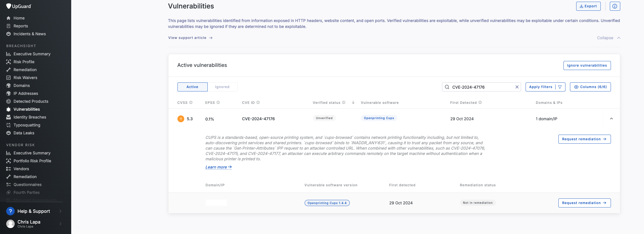Click the Detected Products icon
Screen dimensions: 644x234
pos(8,101)
